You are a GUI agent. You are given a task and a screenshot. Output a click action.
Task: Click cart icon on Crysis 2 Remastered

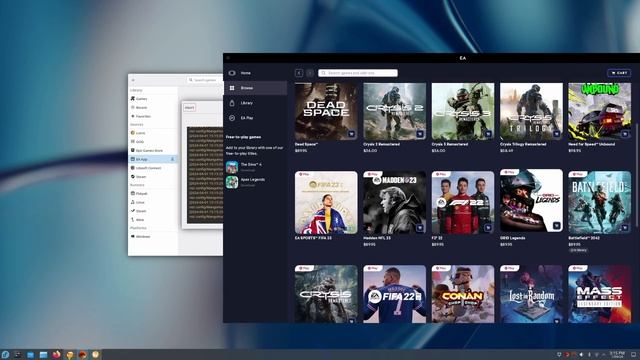point(420,134)
